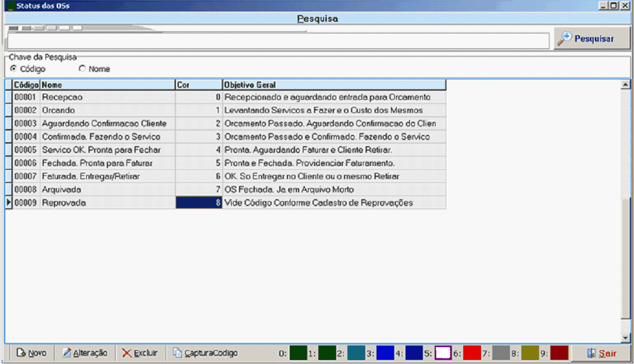
Task: Click the Objetivo Geral column header
Action: (334, 85)
